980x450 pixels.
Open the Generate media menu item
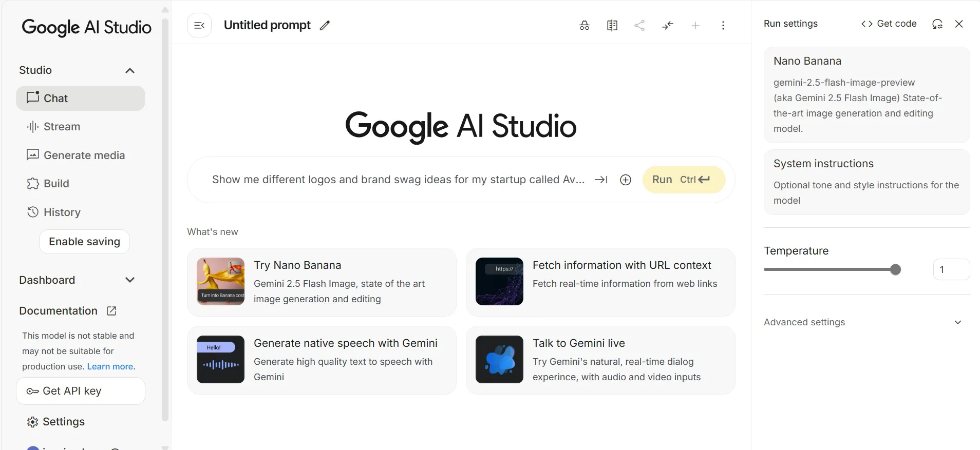click(81, 155)
